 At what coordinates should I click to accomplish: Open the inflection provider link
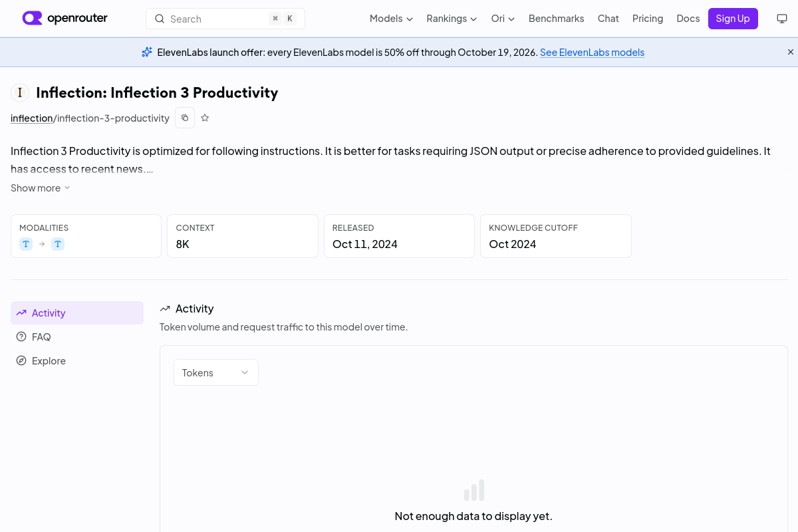[x=32, y=118]
